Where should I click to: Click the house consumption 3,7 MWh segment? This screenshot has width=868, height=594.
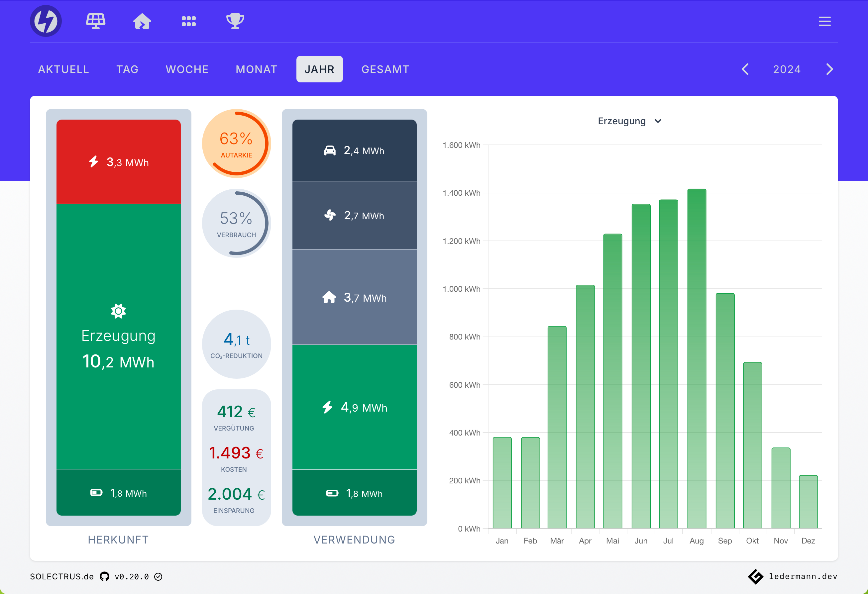pyautogui.click(x=355, y=297)
